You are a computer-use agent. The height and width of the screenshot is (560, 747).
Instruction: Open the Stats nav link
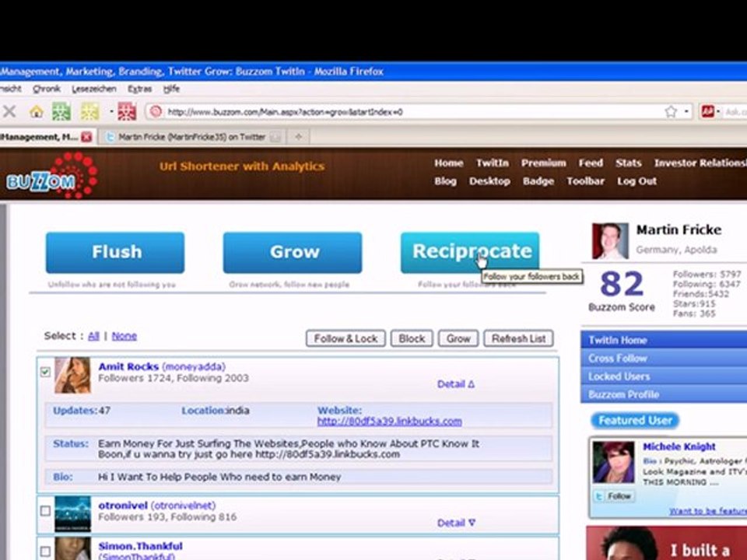point(629,163)
